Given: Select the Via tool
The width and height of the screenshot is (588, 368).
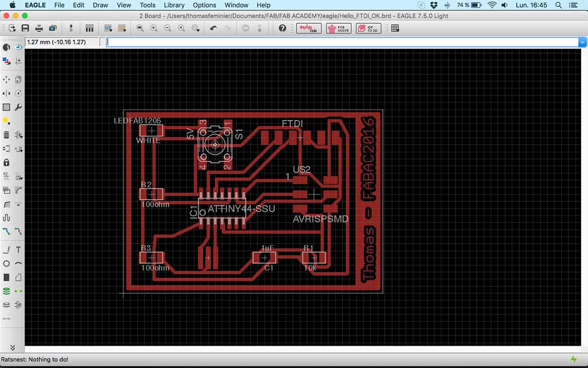Looking at the screenshot, I should point(6,291).
